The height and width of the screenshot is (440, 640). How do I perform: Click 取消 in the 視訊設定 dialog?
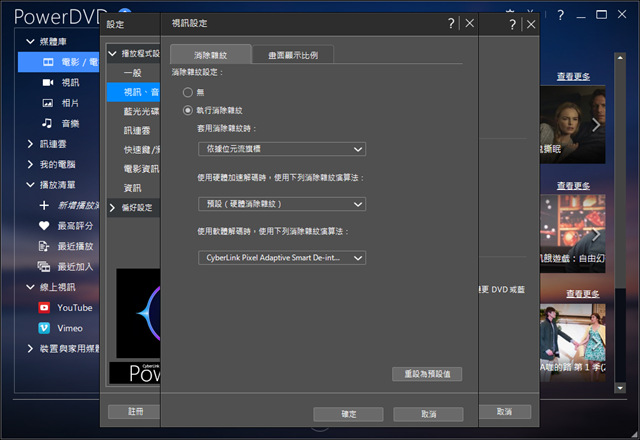(x=428, y=414)
